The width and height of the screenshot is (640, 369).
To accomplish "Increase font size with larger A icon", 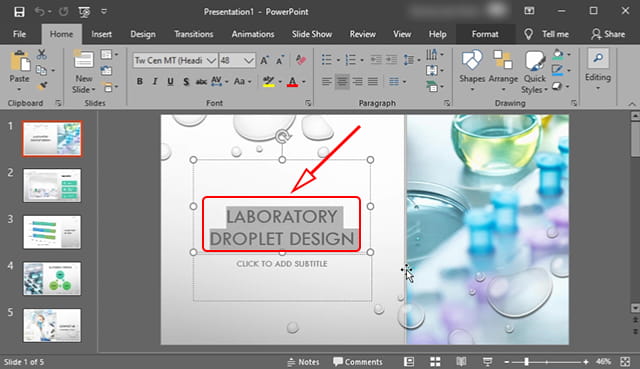I will point(264,60).
